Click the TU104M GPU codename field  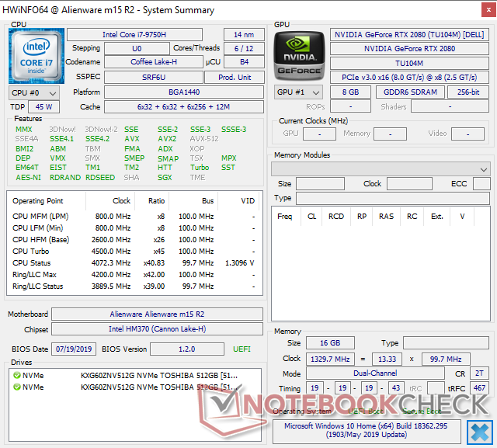[409, 63]
